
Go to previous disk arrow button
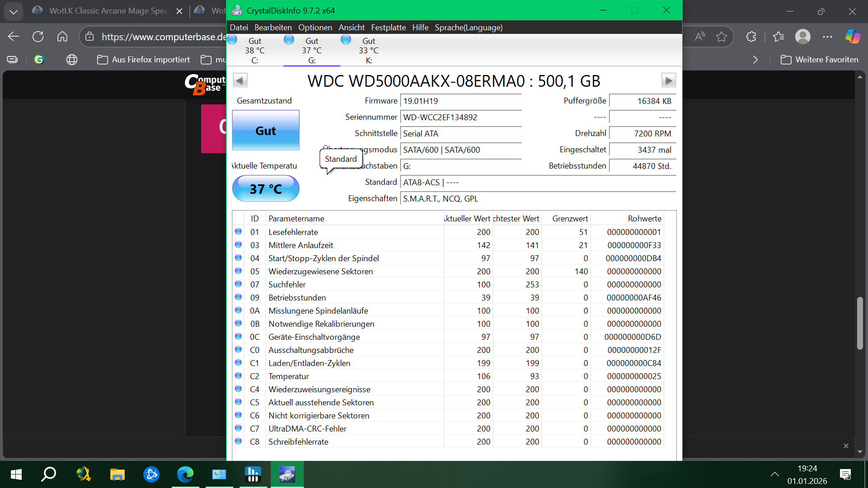240,81
